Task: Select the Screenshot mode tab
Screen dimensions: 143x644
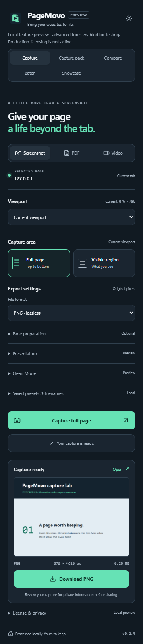Action: click(30, 153)
